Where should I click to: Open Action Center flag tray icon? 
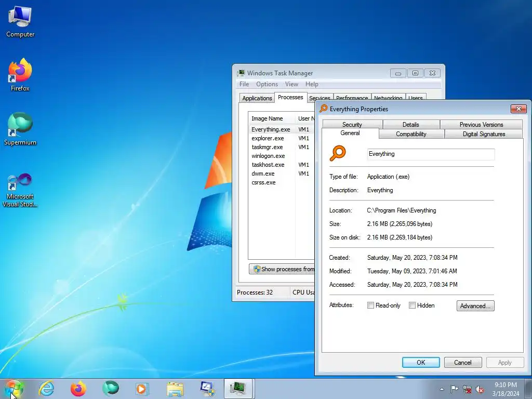click(x=454, y=389)
